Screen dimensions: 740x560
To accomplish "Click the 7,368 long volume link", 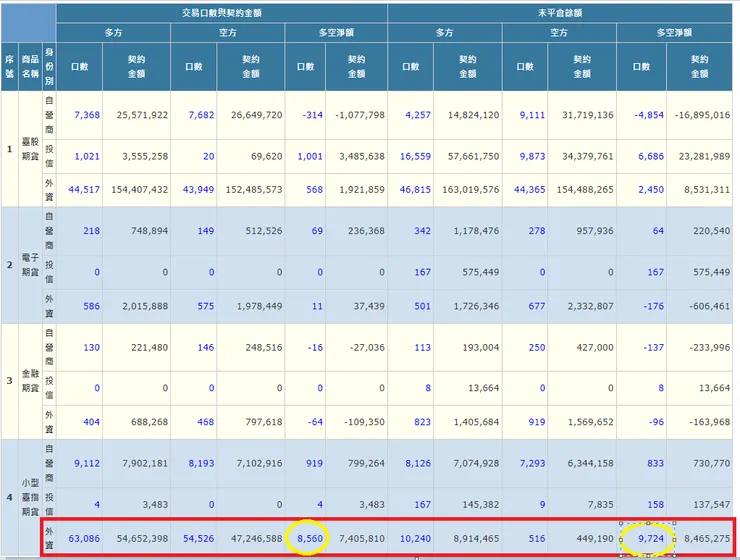I will click(x=87, y=115).
